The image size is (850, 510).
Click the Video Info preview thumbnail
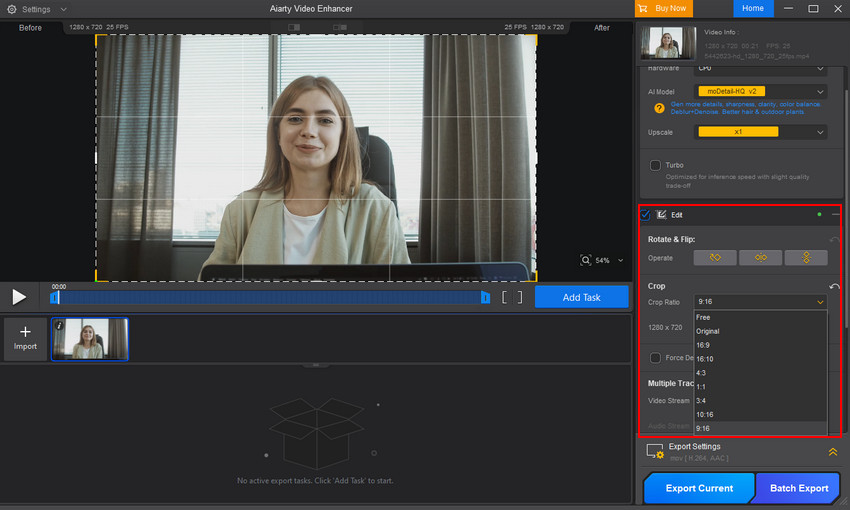pos(668,42)
